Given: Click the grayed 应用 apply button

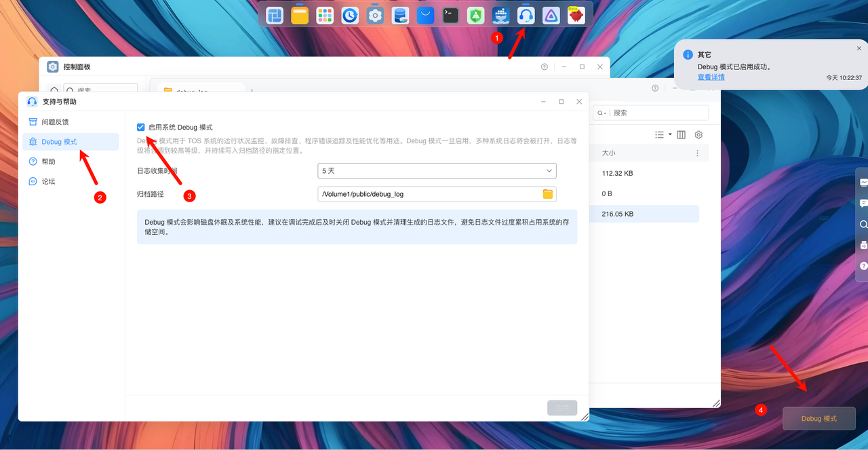Looking at the screenshot, I should point(562,408).
